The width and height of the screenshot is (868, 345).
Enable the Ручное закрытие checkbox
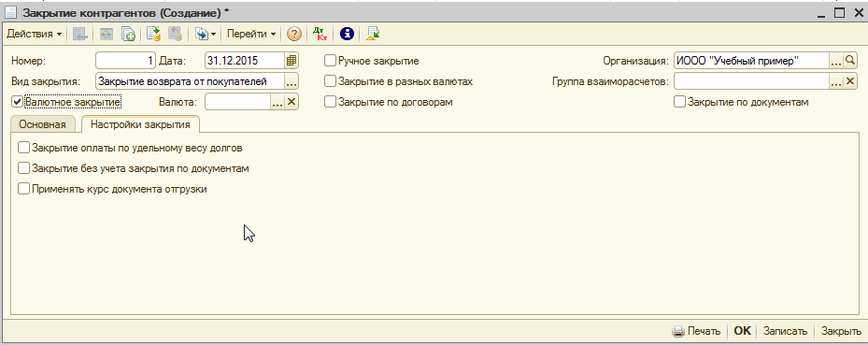click(330, 61)
